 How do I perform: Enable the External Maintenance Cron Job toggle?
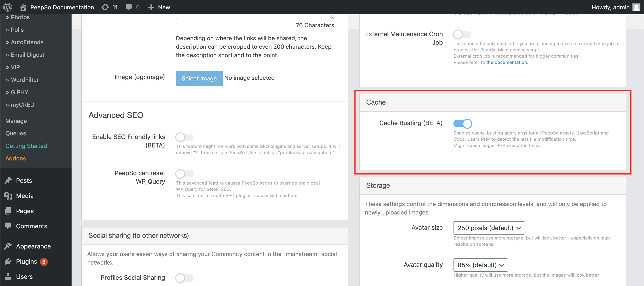(462, 34)
